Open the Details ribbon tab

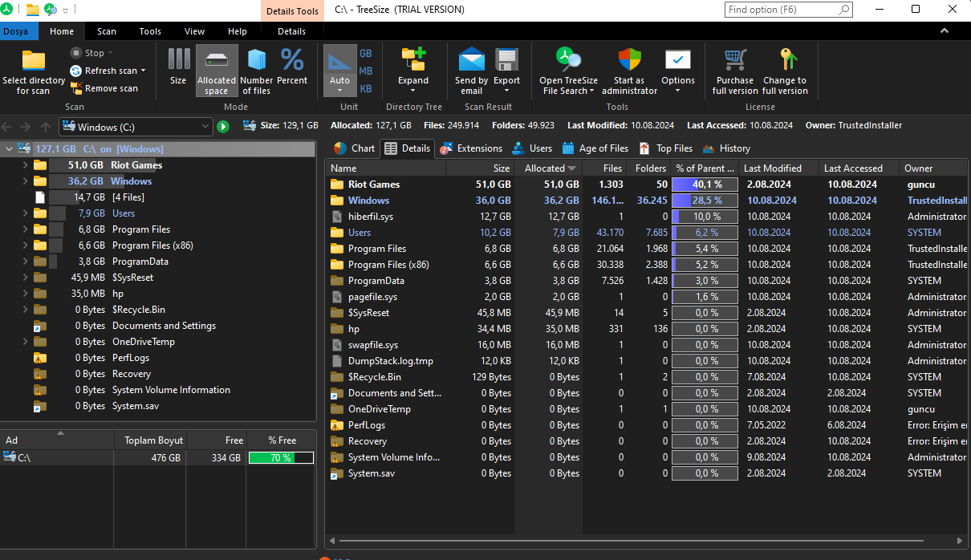pos(291,31)
